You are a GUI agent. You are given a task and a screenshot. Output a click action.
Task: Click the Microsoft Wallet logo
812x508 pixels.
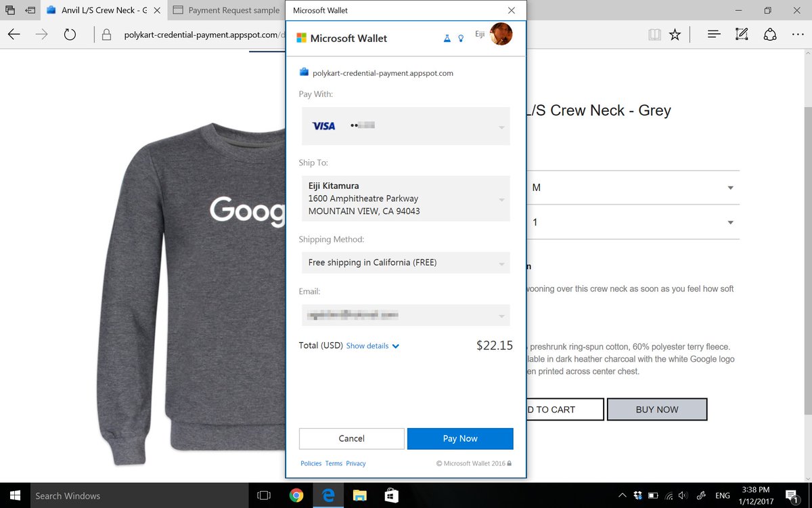point(342,39)
